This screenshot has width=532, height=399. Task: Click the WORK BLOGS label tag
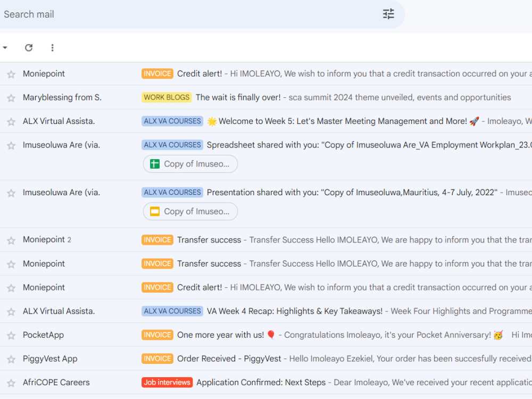pyautogui.click(x=167, y=97)
